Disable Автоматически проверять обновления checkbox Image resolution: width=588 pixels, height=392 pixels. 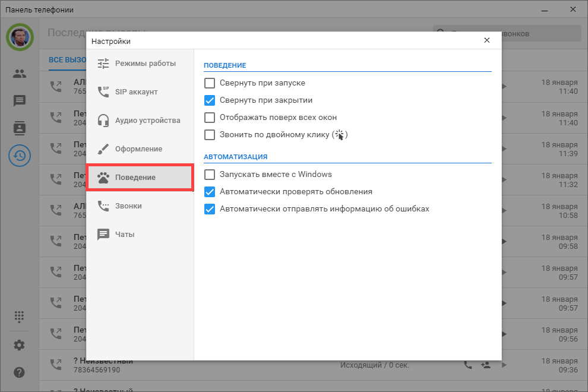click(210, 192)
